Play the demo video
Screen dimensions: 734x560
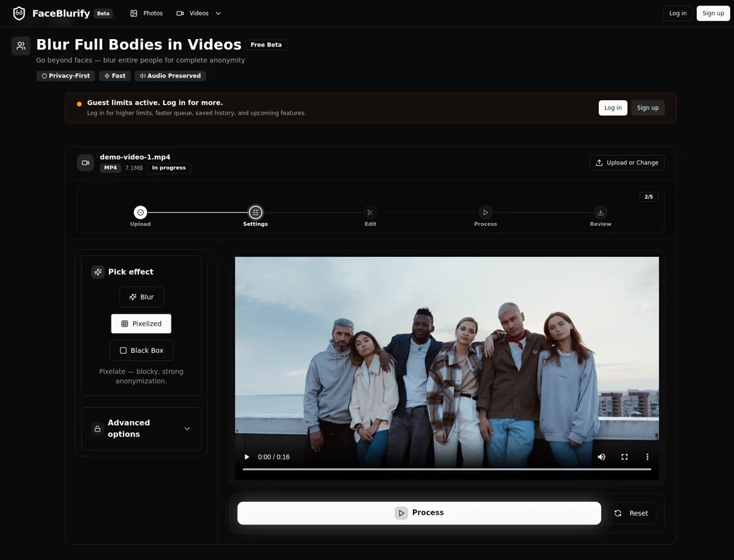click(247, 457)
